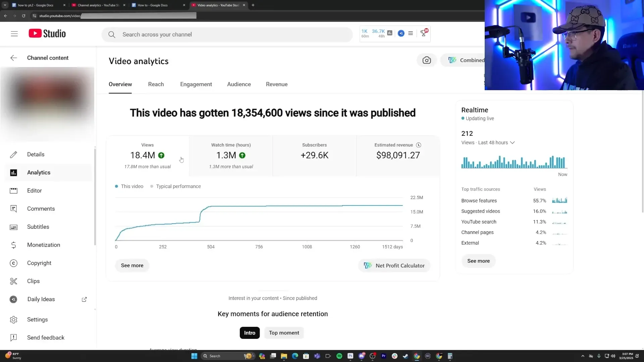
Task: Switch to the Overview tab
Action: click(120, 84)
